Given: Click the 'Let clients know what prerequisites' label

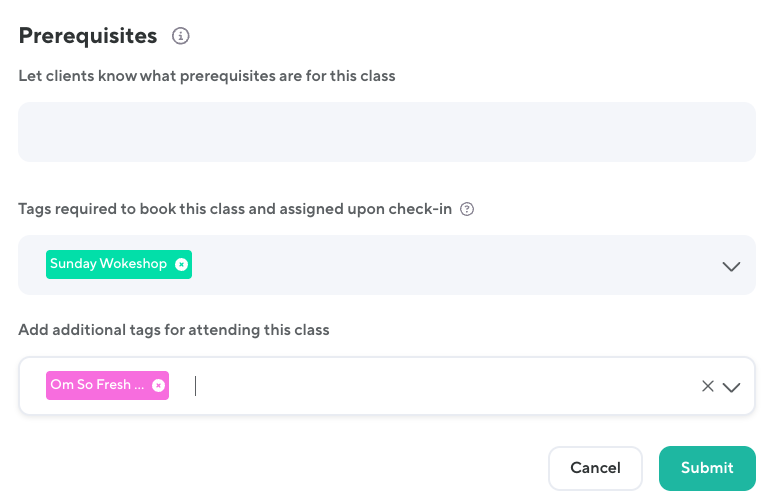Looking at the screenshot, I should [x=207, y=76].
